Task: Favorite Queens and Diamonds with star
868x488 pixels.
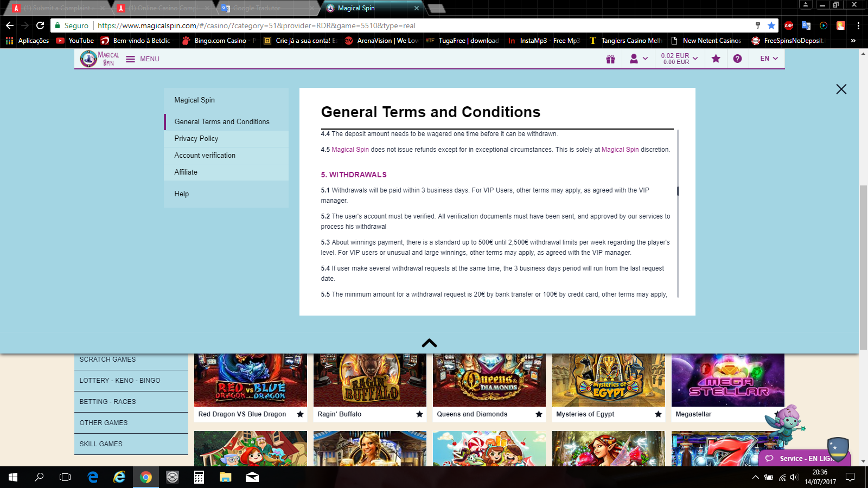Action: click(x=539, y=414)
